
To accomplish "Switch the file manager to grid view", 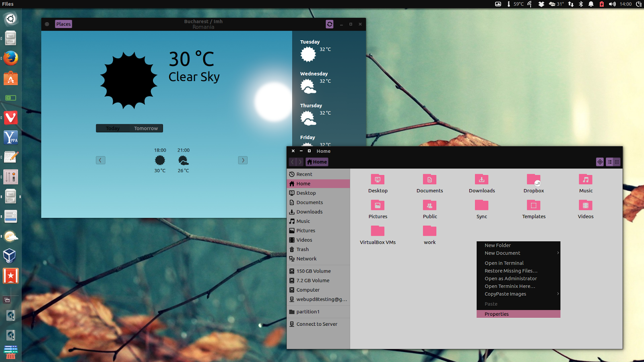I will tap(617, 162).
